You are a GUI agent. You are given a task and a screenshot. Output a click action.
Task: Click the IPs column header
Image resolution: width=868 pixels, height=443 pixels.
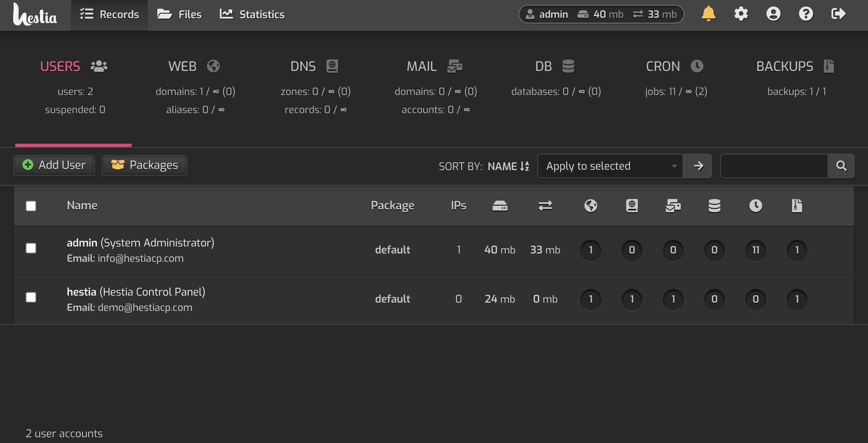[x=458, y=206]
